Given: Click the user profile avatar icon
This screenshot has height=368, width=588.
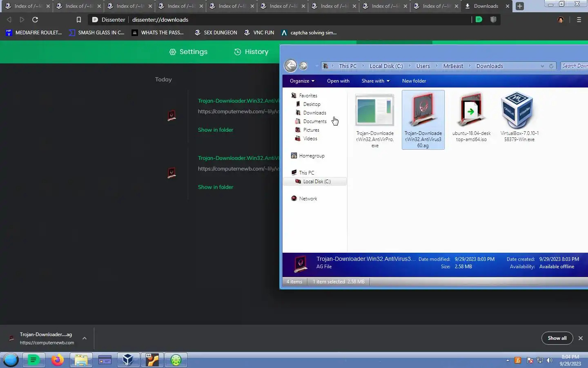Looking at the screenshot, I should click(561, 20).
